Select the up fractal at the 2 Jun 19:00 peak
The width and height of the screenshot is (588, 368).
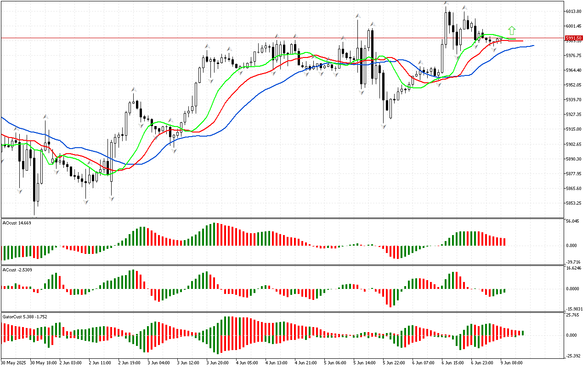click(x=134, y=89)
